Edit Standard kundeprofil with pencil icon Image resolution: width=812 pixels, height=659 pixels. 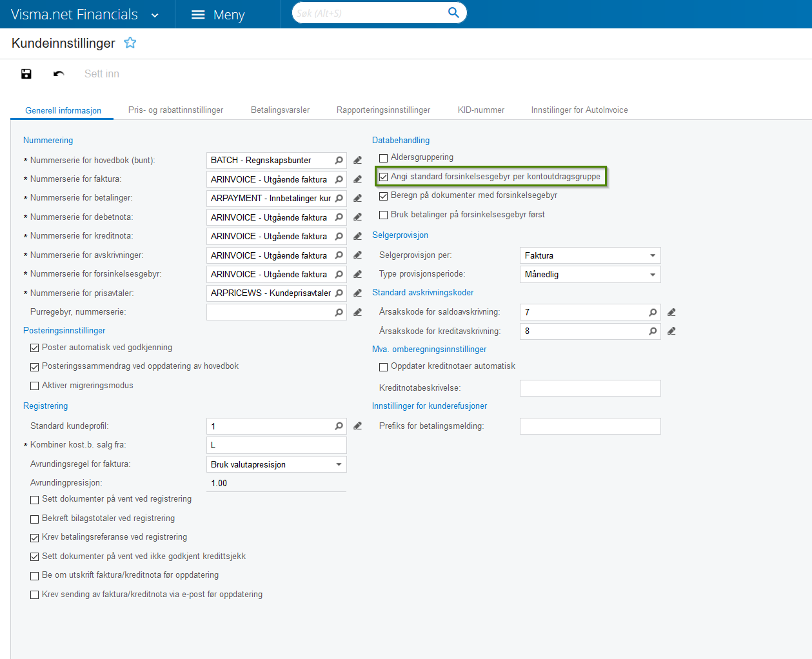[x=358, y=426]
